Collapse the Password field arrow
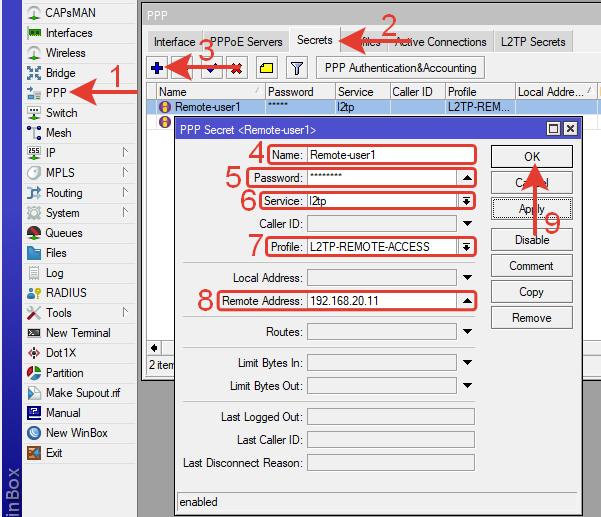This screenshot has width=601, height=517. [x=466, y=177]
